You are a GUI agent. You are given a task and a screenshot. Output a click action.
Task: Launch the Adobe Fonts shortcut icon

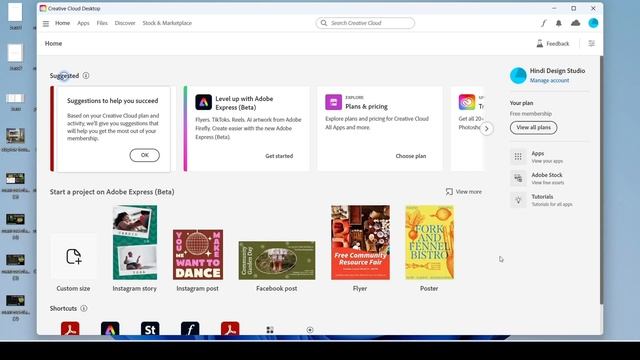tap(190, 329)
